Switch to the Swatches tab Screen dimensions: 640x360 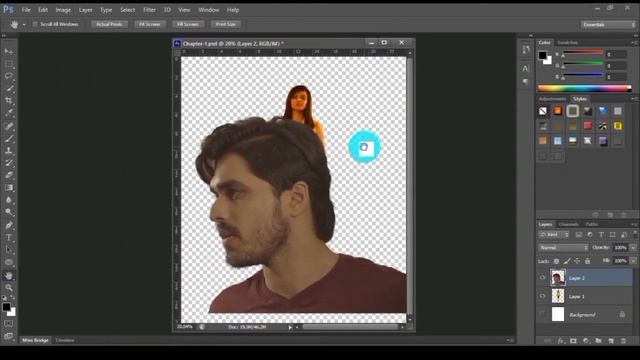pos(567,42)
